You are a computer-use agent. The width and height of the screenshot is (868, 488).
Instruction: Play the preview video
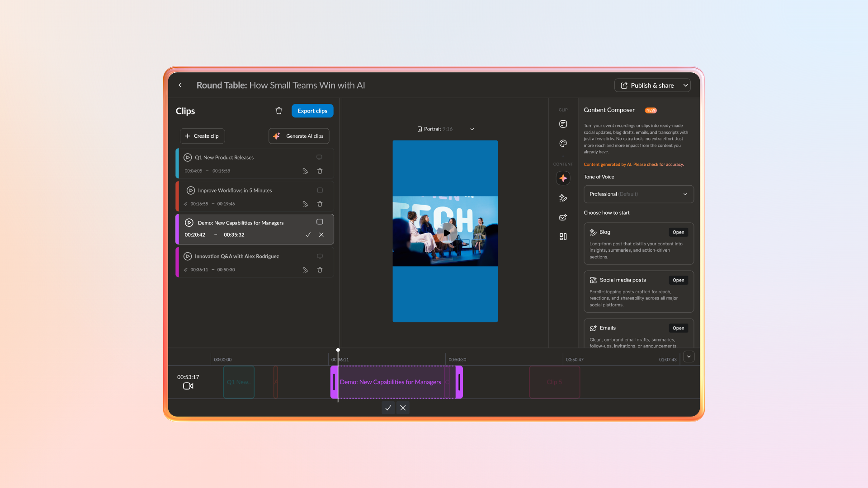click(445, 233)
